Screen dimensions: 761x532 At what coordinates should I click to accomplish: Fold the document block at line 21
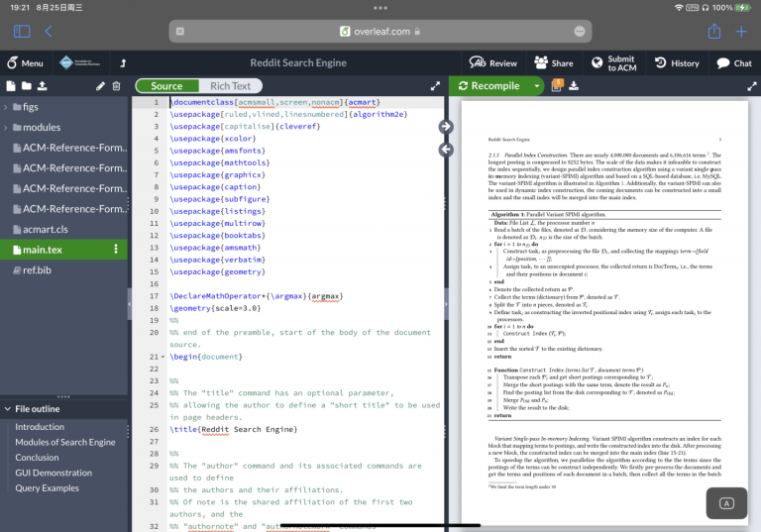(161, 357)
